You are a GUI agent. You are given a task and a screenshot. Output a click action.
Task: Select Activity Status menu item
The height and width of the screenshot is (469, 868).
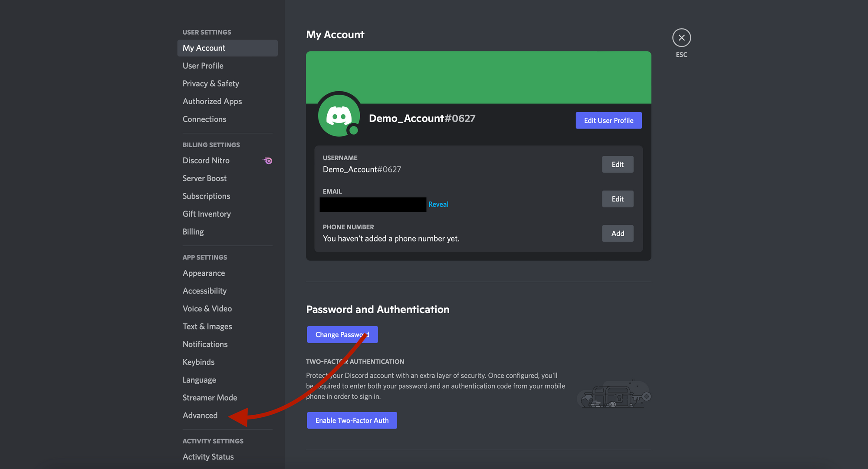click(x=207, y=456)
